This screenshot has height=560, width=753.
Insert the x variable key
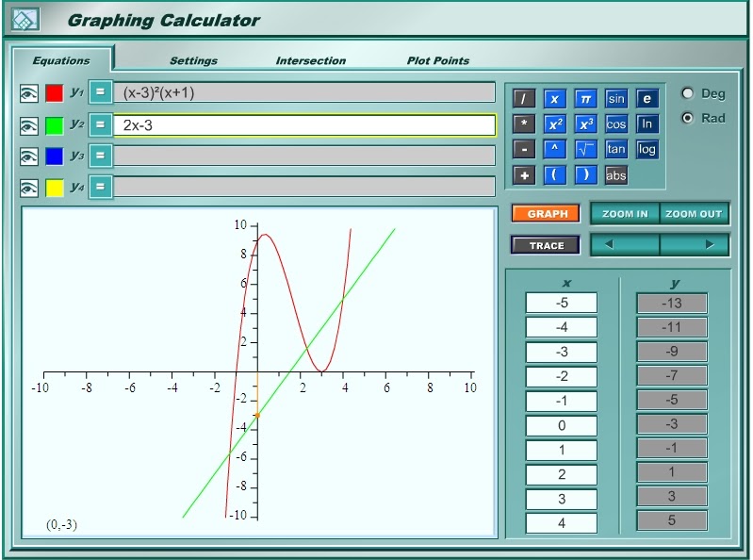(x=555, y=99)
